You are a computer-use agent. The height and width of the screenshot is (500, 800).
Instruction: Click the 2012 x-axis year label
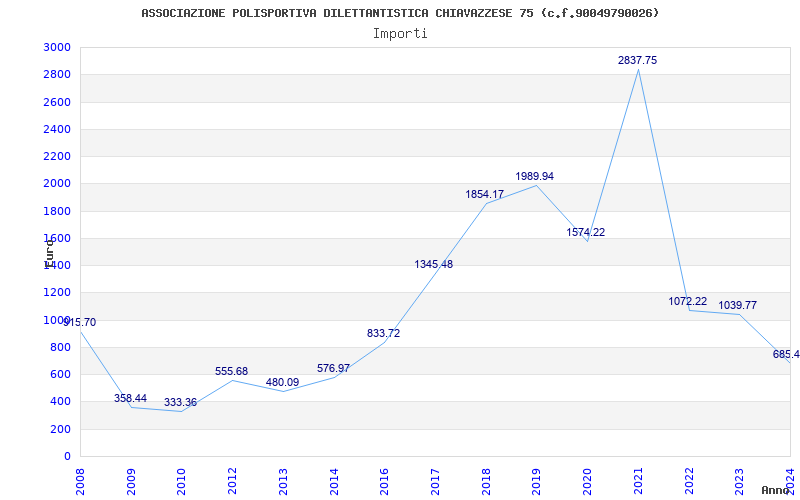pos(233,481)
